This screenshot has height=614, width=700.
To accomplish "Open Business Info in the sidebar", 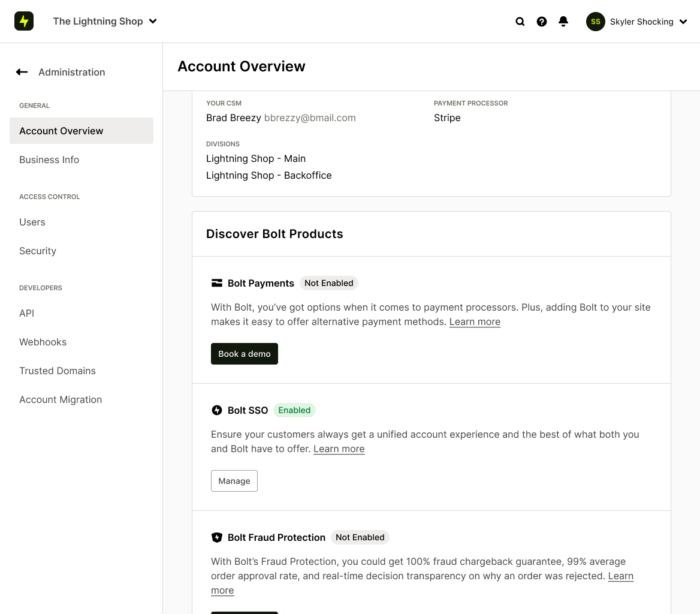I will point(49,159).
